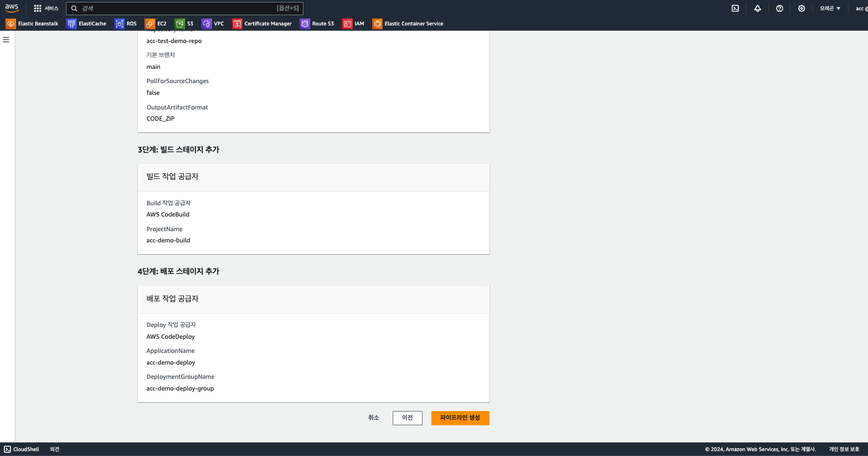Launch CloudShell from the top bar icon
Image resolution: width=868 pixels, height=456 pixels.
735,8
